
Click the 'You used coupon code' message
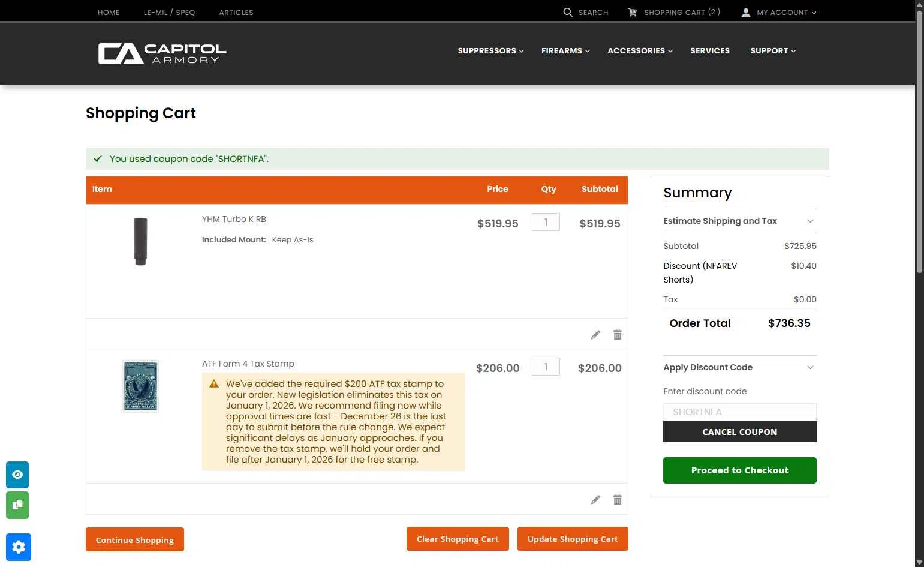point(189,159)
